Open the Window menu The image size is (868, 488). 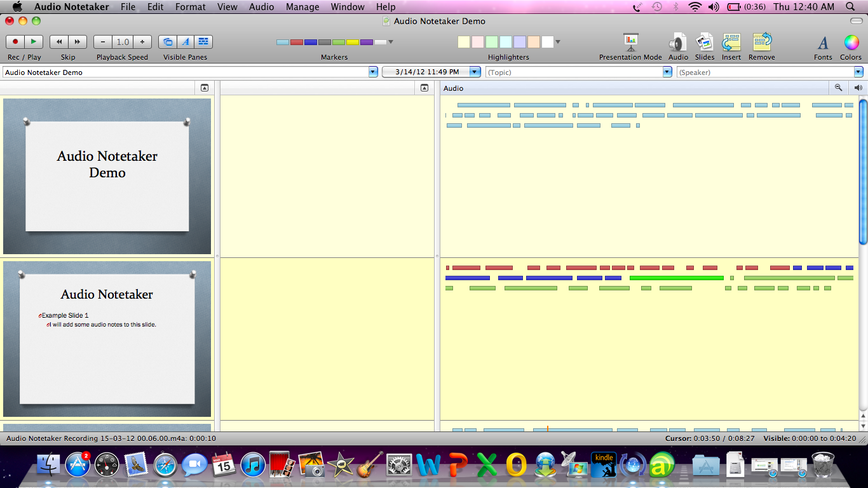click(x=348, y=7)
